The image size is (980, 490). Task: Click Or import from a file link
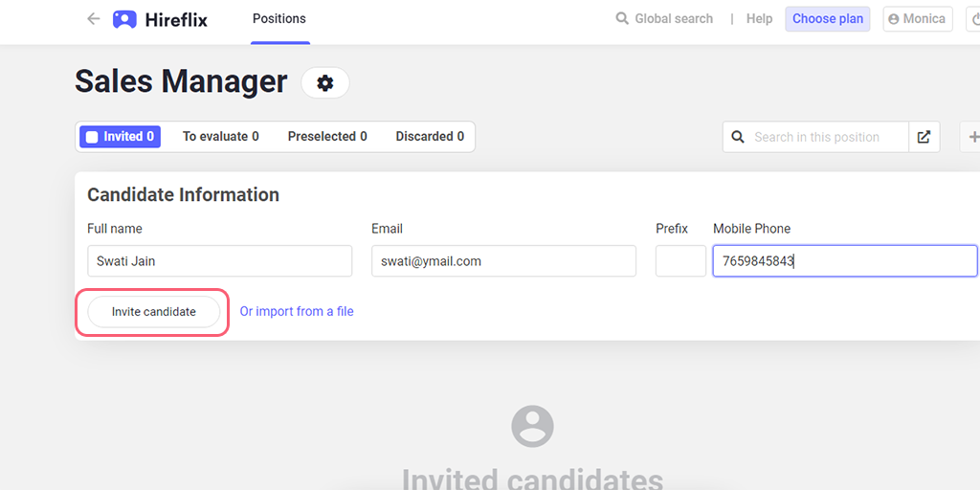pyautogui.click(x=297, y=311)
